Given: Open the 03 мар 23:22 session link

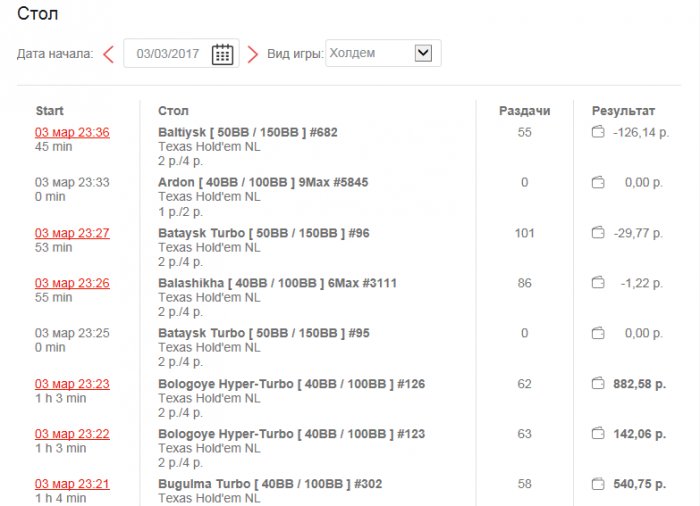Looking at the screenshot, I should (x=72, y=434).
